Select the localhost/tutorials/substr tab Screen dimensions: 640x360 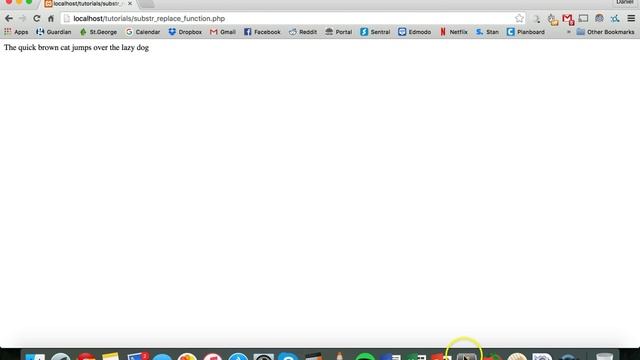pyautogui.click(x=87, y=4)
